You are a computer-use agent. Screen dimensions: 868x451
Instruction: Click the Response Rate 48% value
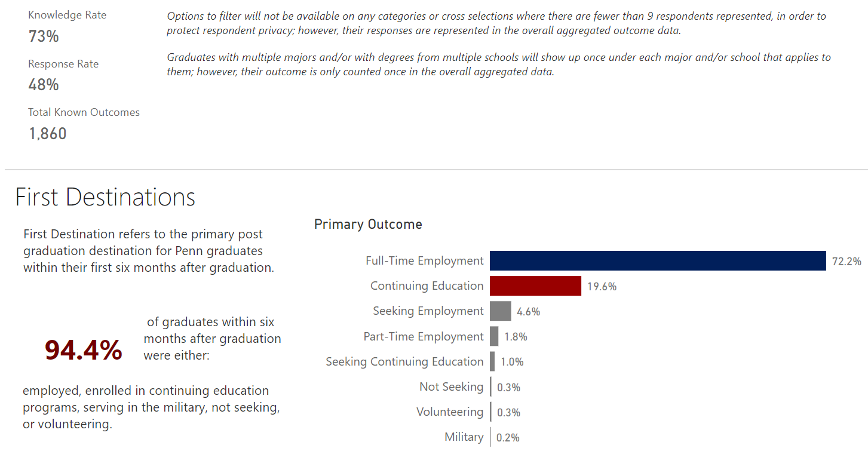pos(44,85)
